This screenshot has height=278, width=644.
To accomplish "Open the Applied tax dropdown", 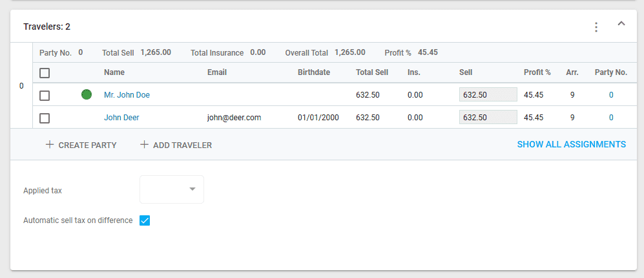I will [x=172, y=189].
